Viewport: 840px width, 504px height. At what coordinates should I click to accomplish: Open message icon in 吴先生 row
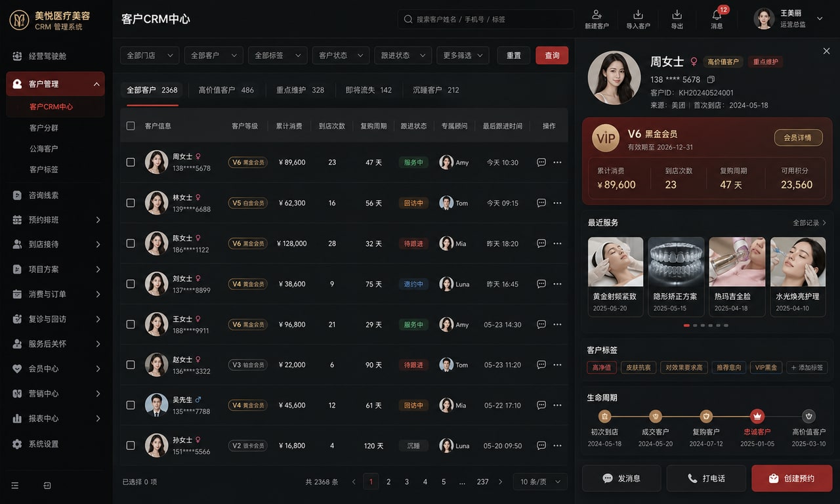(541, 405)
